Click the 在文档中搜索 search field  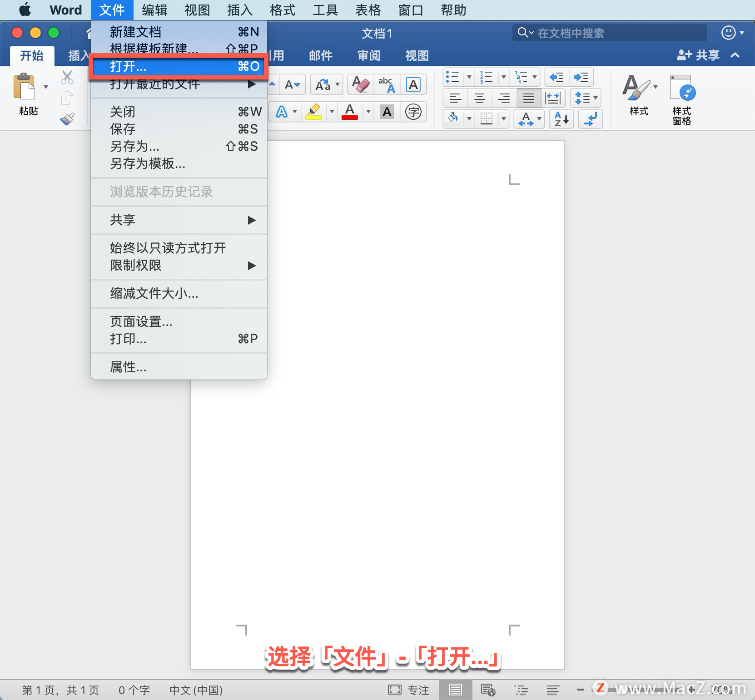[609, 33]
